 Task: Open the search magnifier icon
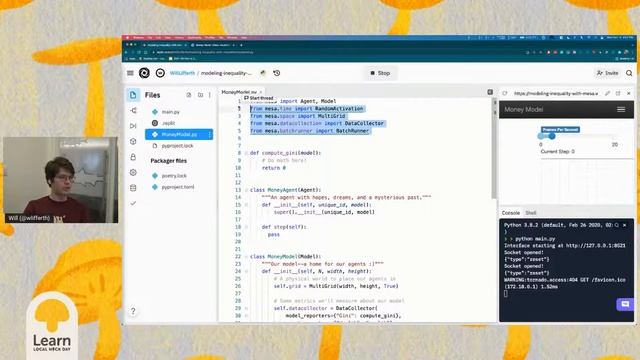click(629, 73)
